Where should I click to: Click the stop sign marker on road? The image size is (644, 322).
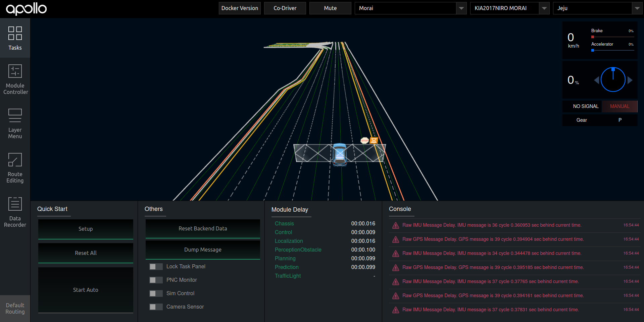(x=364, y=141)
